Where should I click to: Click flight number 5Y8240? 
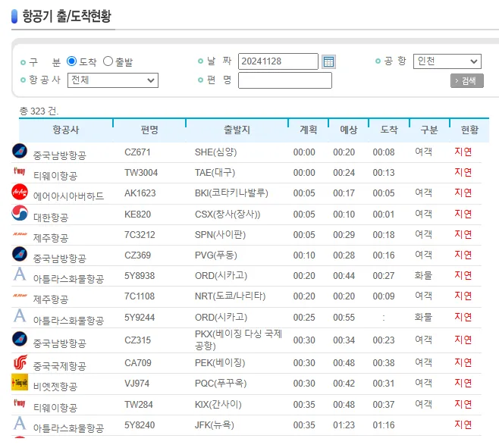point(140,425)
